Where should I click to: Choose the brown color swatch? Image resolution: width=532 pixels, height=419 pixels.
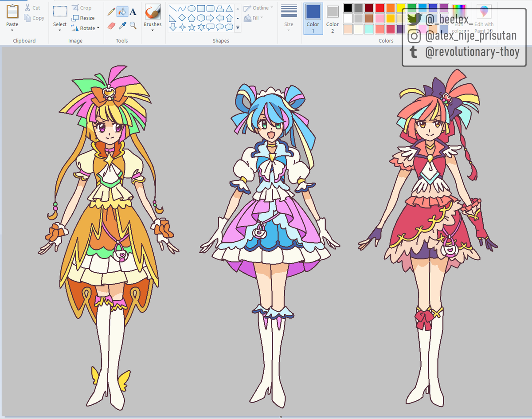click(369, 18)
